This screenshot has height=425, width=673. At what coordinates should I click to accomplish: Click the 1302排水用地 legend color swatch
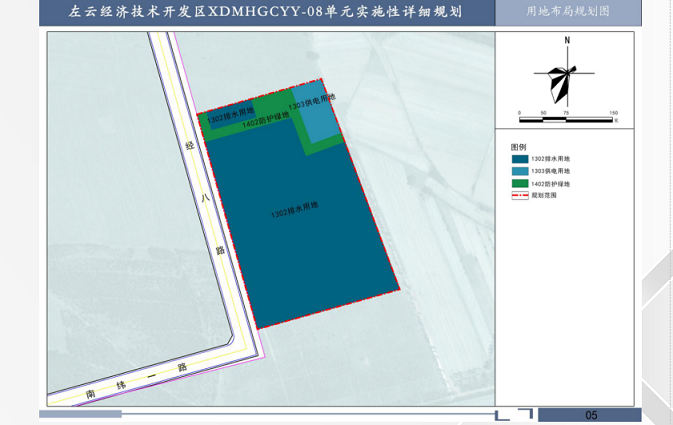pos(519,159)
